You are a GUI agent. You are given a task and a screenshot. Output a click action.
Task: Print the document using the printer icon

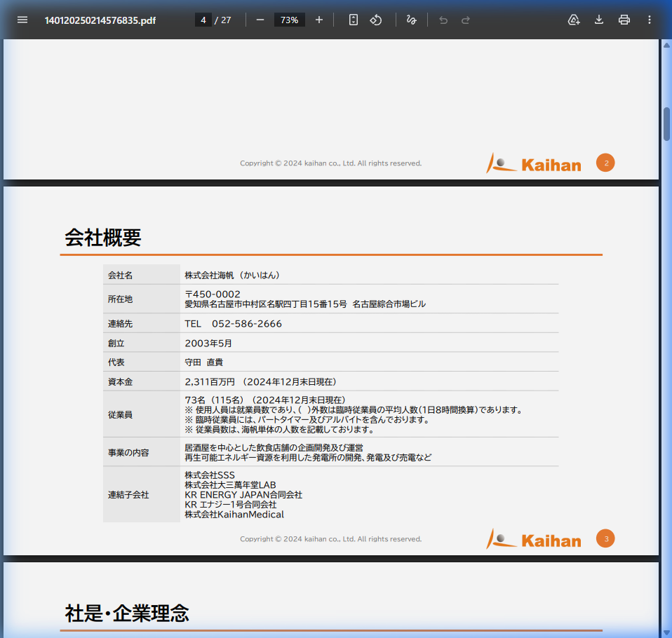[x=624, y=20]
